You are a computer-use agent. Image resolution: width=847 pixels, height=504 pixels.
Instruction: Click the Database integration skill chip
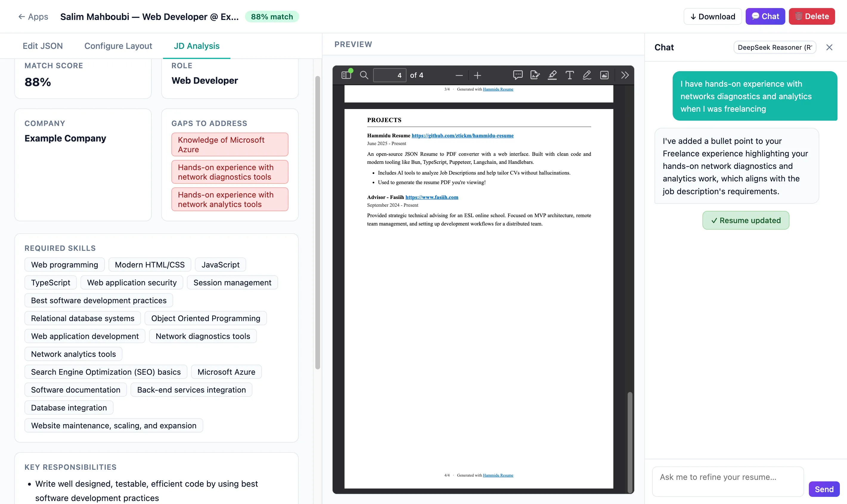[69, 407]
